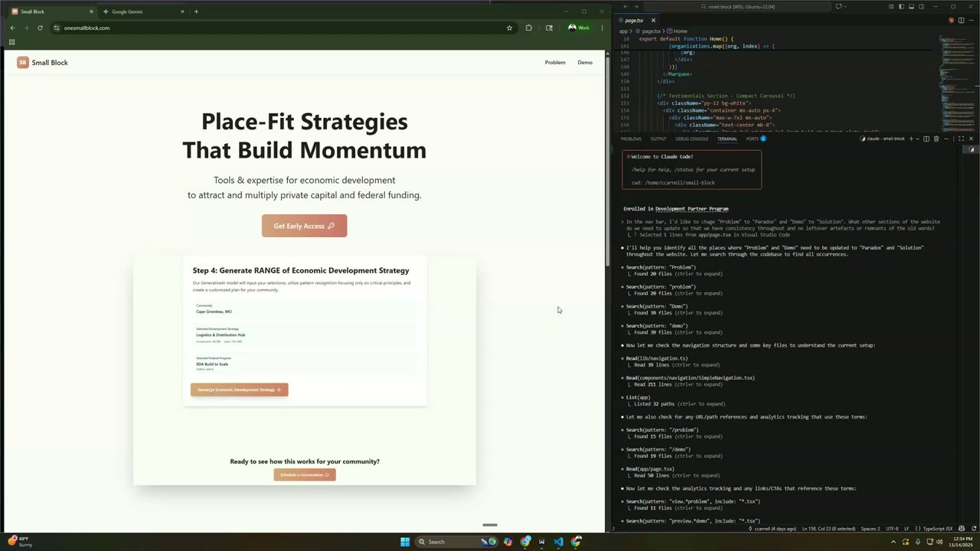Open the Chrome extensions puzzle icon
Screen dimensions: 980x551
[x=528, y=28]
